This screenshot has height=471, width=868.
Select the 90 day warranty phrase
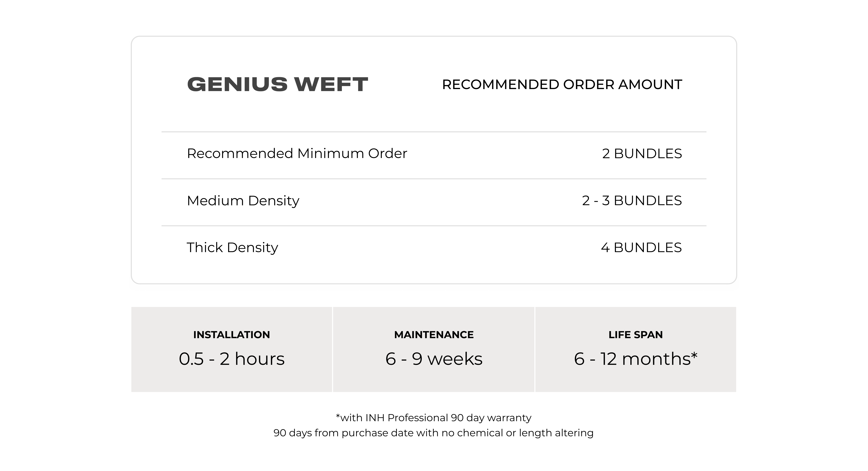pos(491,418)
